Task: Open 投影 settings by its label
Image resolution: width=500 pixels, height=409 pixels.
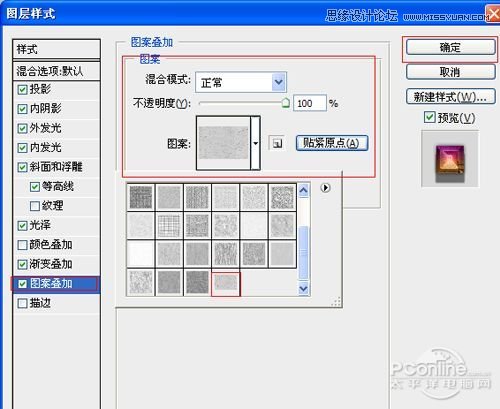Action: click(x=40, y=89)
